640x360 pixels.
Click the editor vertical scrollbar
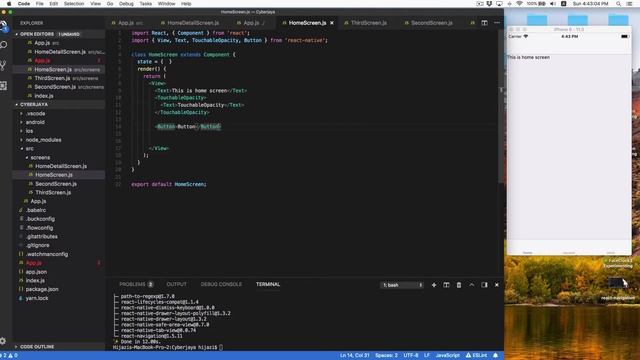501,106
